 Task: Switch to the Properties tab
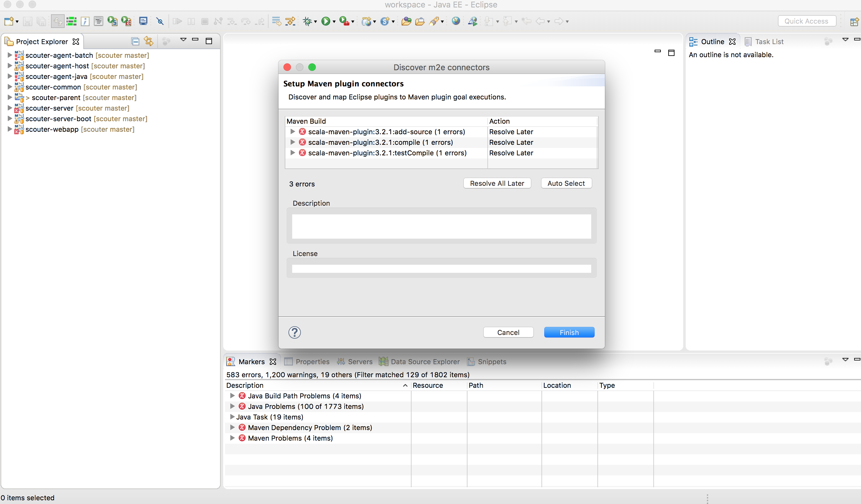point(312,361)
